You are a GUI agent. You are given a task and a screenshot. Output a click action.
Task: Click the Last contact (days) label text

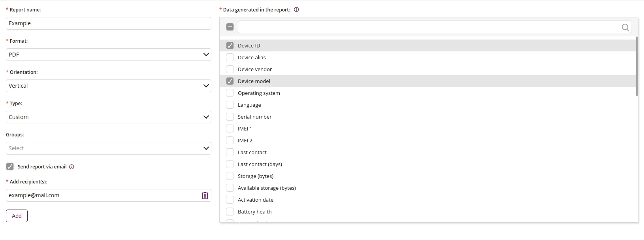(260, 164)
